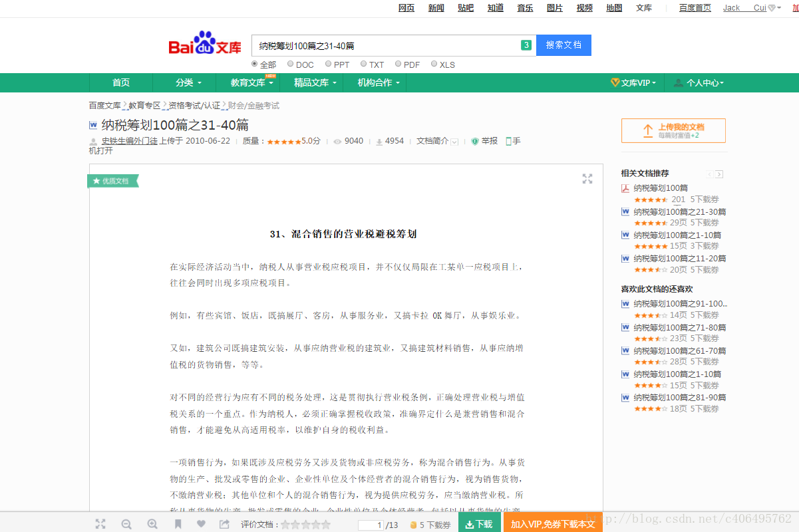Zoom in the document
Viewport: 799px width, 532px height.
coord(152,524)
